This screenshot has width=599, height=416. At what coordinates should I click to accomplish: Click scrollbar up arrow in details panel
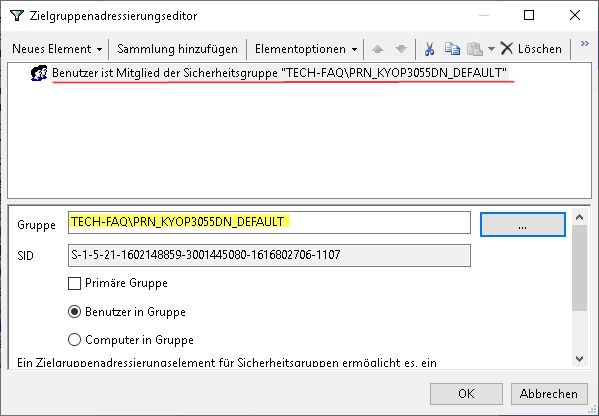(580, 217)
